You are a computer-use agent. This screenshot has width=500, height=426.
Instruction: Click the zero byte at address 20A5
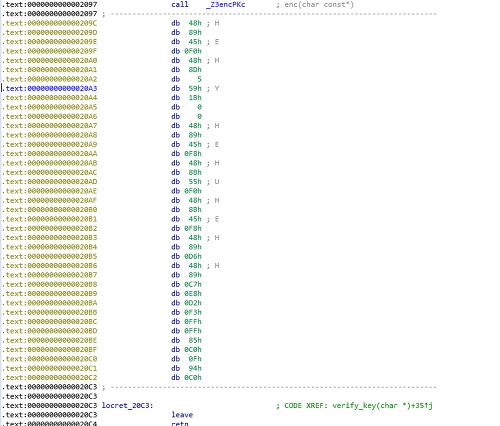coord(199,107)
